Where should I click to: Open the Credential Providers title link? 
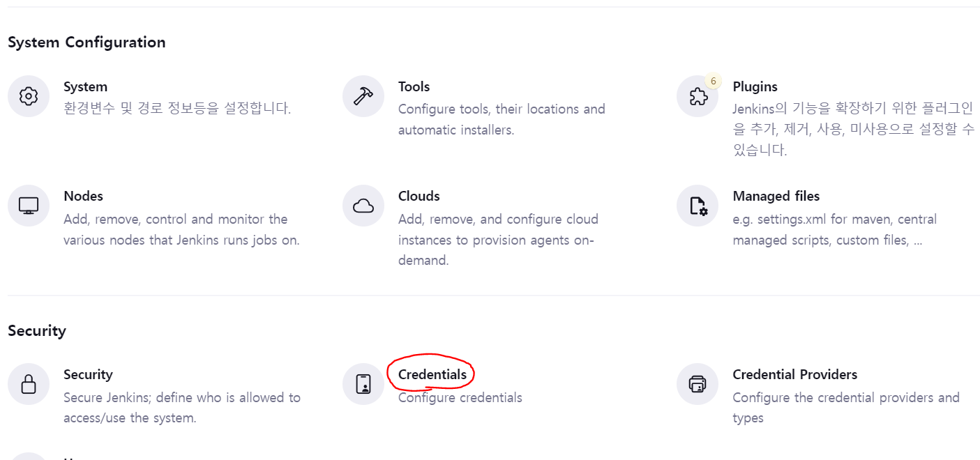pyautogui.click(x=794, y=375)
